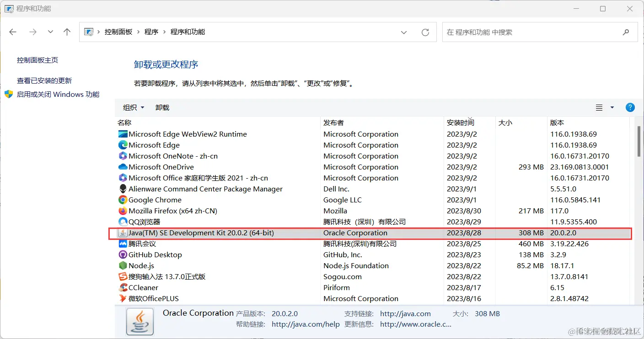Click the Google Chrome icon
The height and width of the screenshot is (339, 644).
tap(123, 200)
